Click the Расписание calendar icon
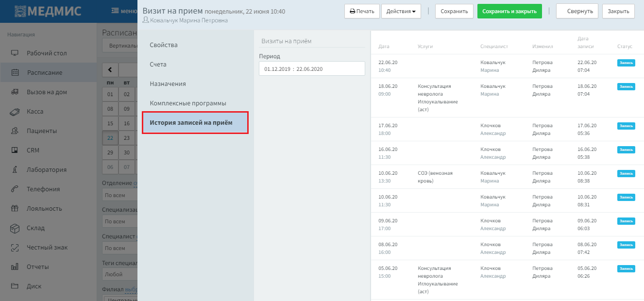Image resolution: width=644 pixels, height=301 pixels. pos(15,72)
